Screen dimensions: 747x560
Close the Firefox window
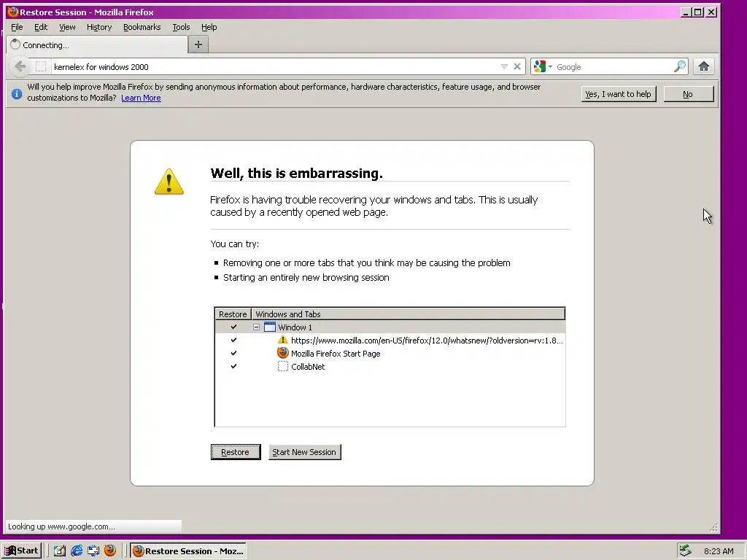711,12
